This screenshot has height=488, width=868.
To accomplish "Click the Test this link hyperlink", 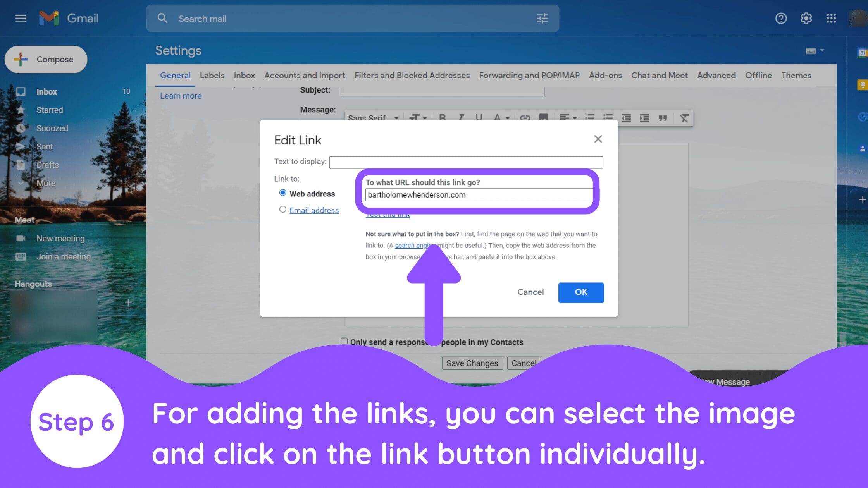I will pos(387,214).
